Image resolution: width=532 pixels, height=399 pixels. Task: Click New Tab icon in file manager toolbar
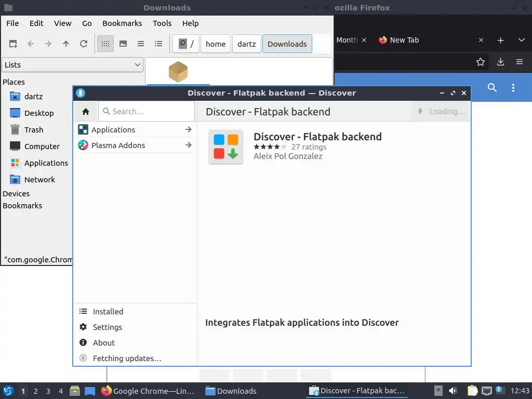13,44
